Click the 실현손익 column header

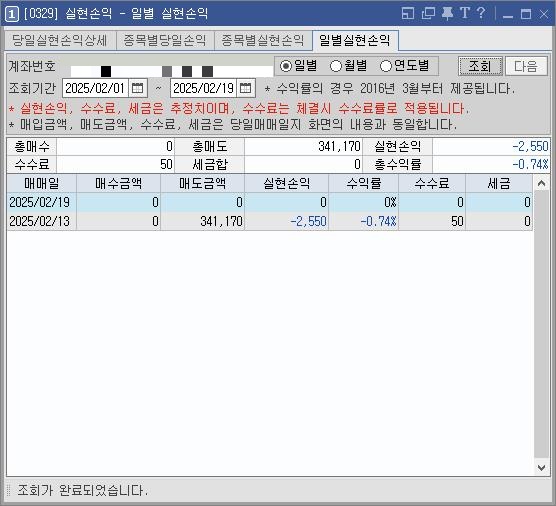point(287,183)
